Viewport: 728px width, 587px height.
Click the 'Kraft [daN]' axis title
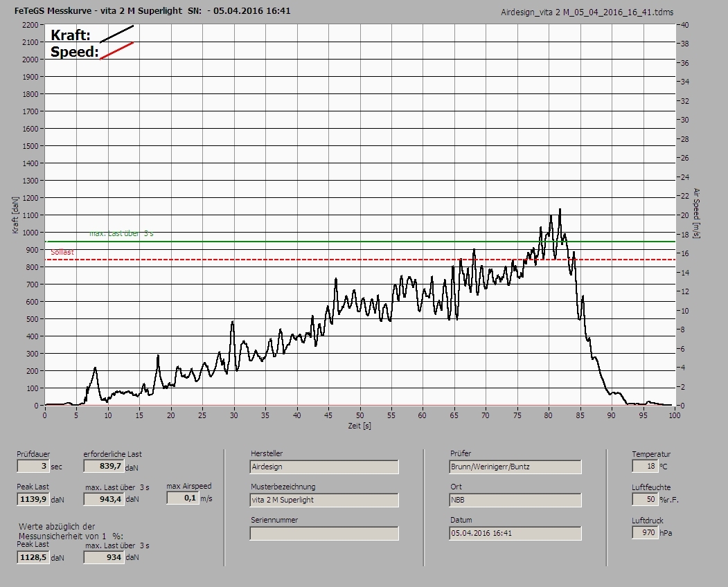[x=15, y=215]
